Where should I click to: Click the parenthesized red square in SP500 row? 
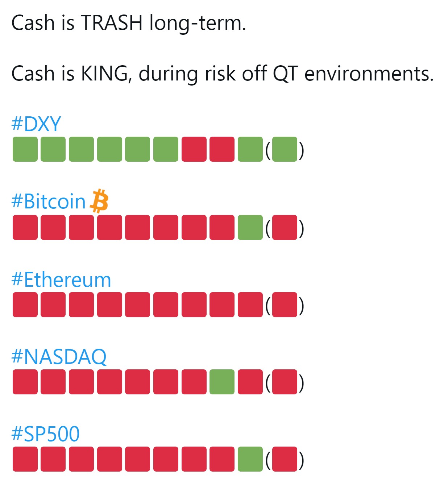(285, 459)
